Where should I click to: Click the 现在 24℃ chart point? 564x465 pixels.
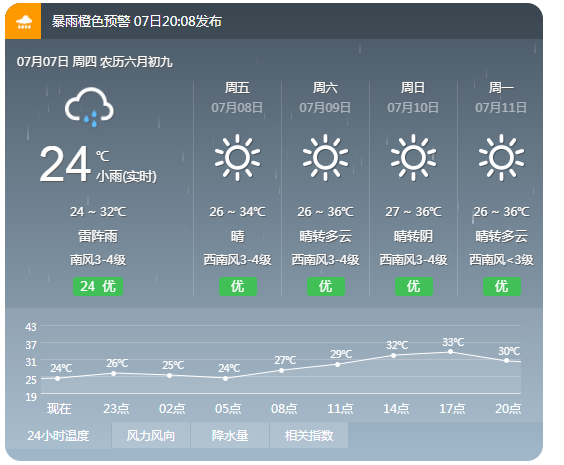(x=58, y=378)
